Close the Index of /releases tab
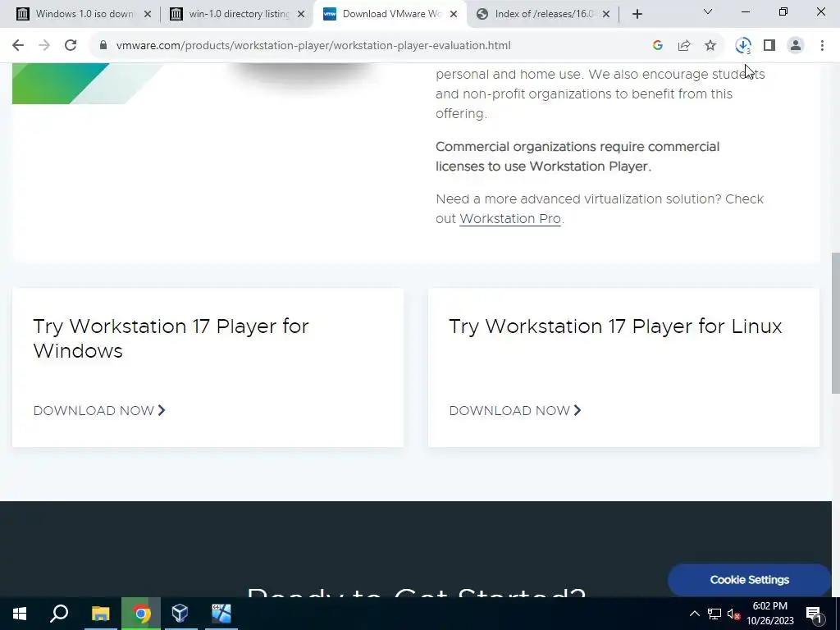This screenshot has height=630, width=840. (x=606, y=15)
